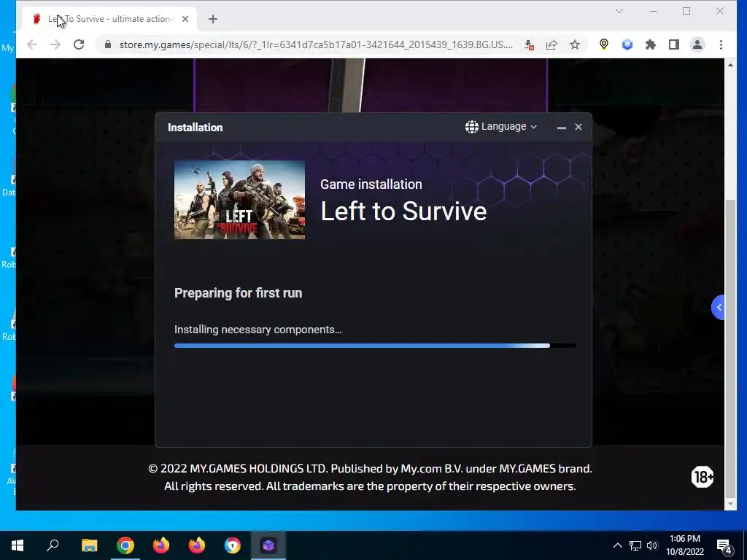Screen dimensions: 747x560
Task: Open the volume control in tray
Action: point(652,545)
